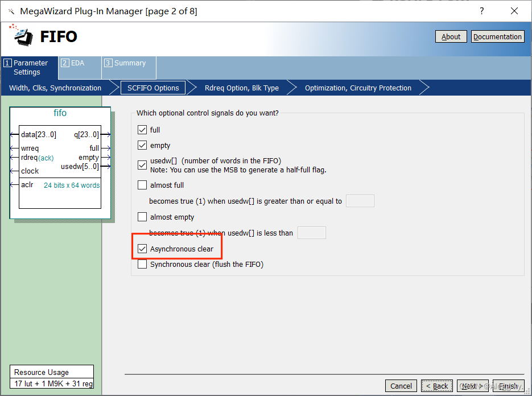Image resolution: width=532 pixels, height=396 pixels.
Task: Click the q[23..0] output port label
Action: point(86,135)
